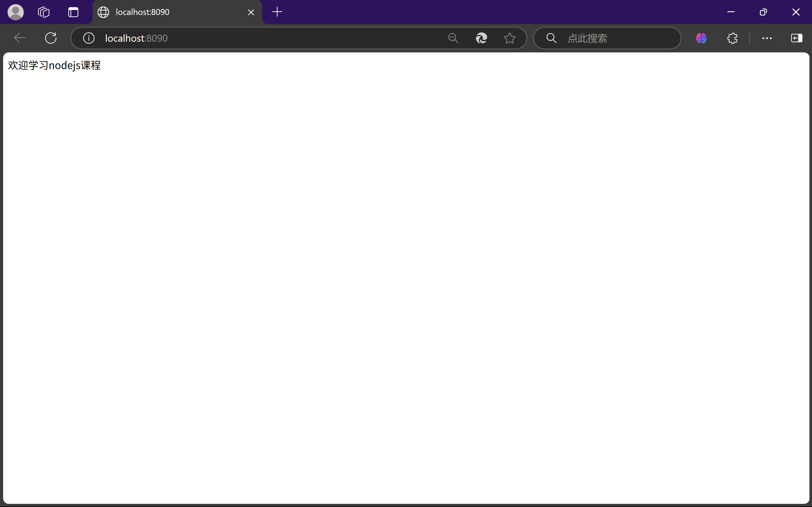Open Settings and more menu
The height and width of the screenshot is (507, 812).
(x=767, y=38)
